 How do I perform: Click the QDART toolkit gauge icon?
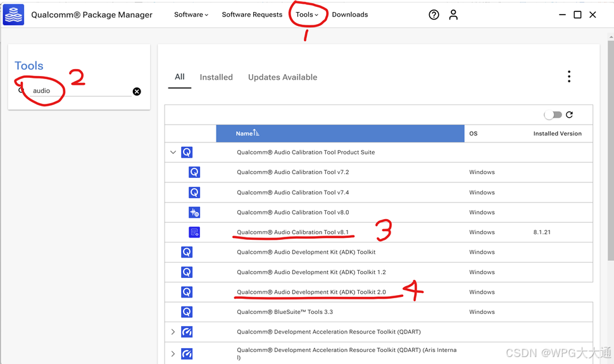tap(187, 332)
